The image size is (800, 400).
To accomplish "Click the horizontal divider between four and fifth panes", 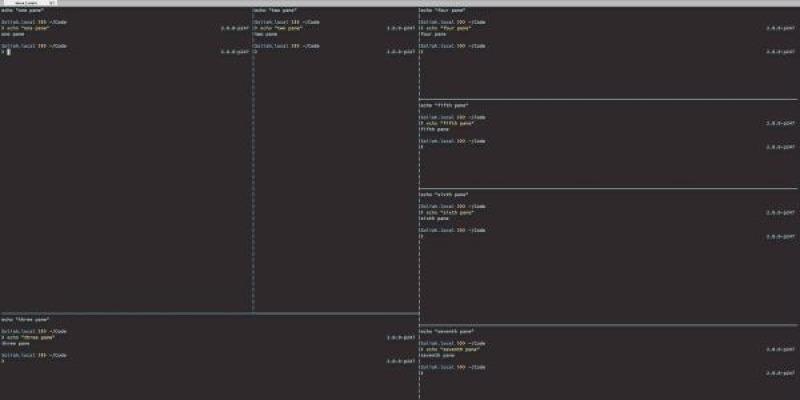I will click(608, 99).
